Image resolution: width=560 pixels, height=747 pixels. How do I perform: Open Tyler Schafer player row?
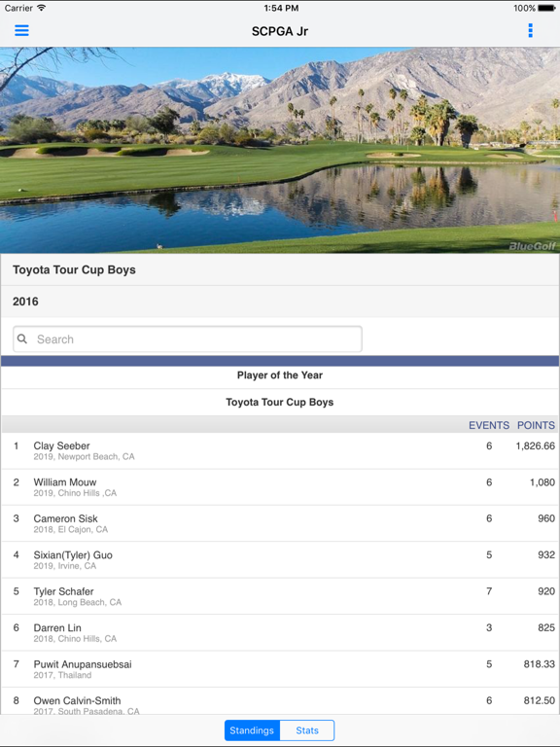pos(280,596)
